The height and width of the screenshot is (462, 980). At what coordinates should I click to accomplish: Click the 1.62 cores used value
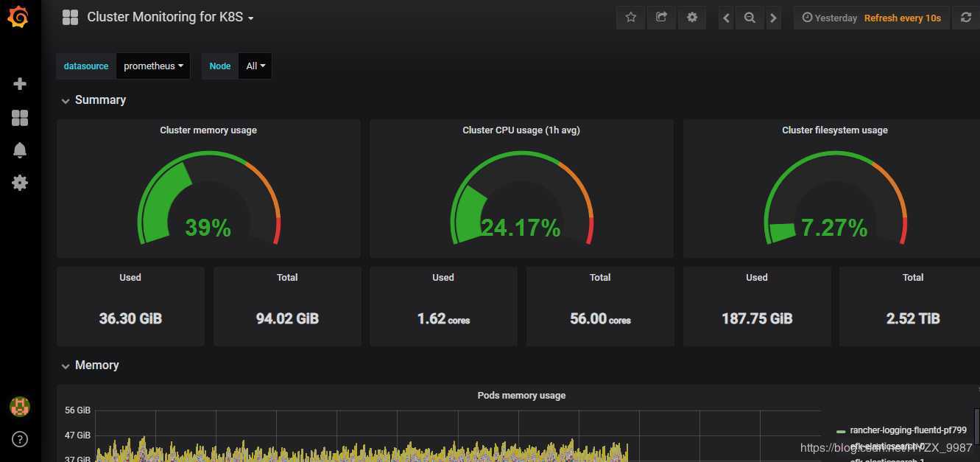pyautogui.click(x=443, y=318)
